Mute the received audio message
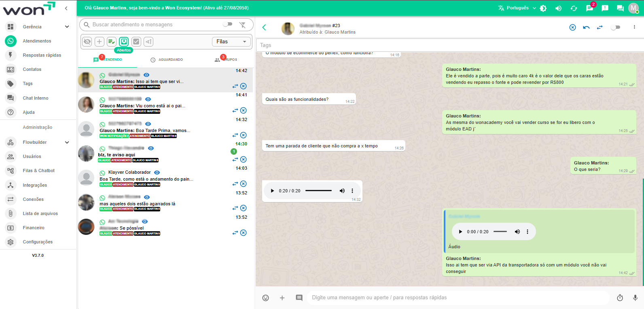The image size is (644, 309). click(342, 191)
